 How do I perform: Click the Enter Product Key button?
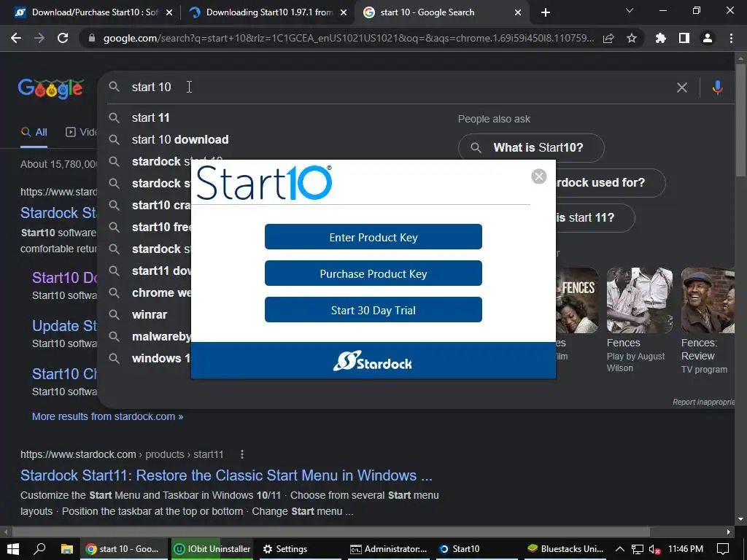373,237
